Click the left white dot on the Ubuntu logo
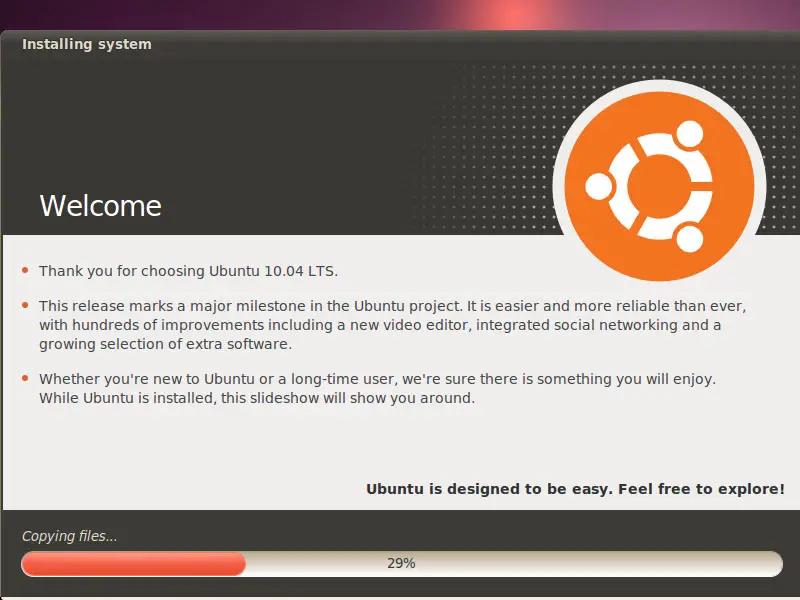This screenshot has height=600, width=800. (598, 186)
